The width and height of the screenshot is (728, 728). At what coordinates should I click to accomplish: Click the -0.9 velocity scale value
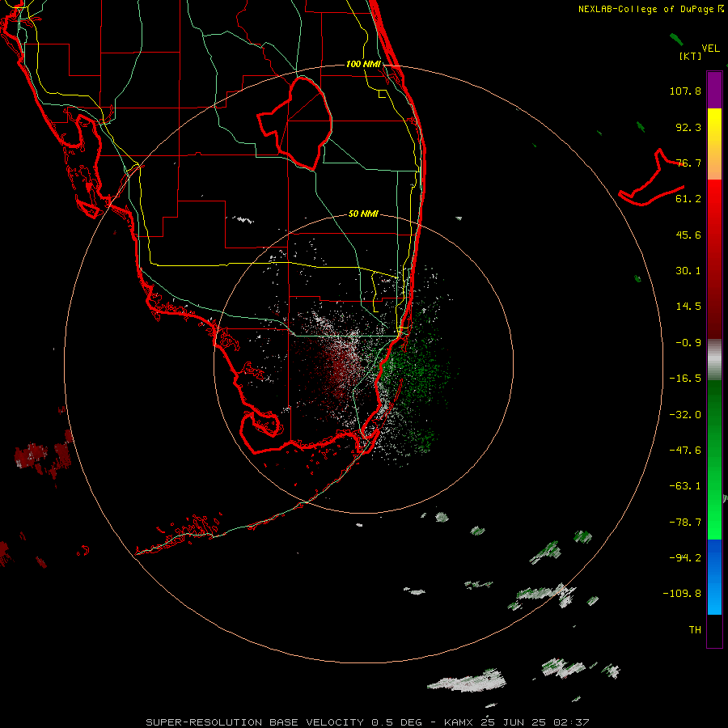[x=688, y=343]
